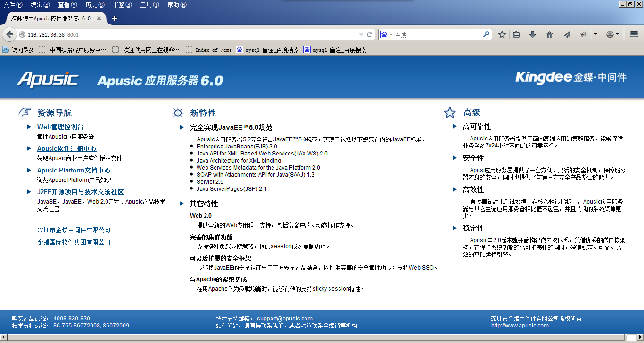Reload the page with the refresh icon
644x343 pixels.
pyautogui.click(x=370, y=34)
